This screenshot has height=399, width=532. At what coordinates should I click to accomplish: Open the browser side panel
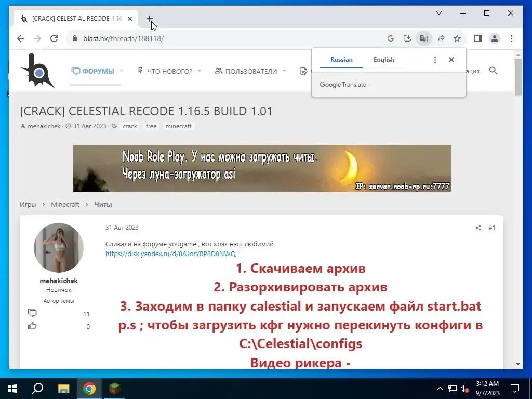(x=478, y=38)
